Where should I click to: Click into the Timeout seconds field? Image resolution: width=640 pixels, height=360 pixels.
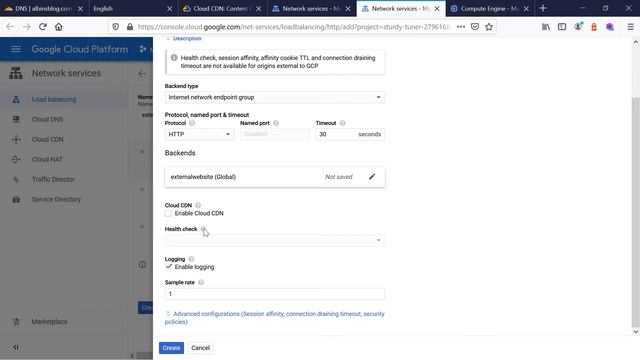click(350, 134)
